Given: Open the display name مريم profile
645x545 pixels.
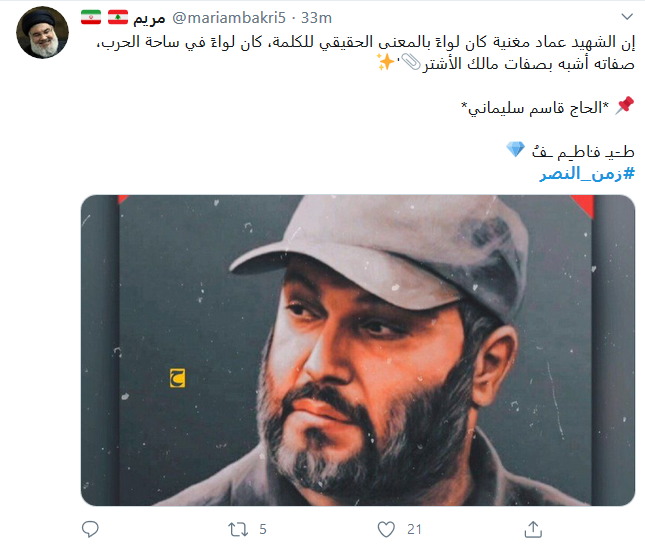Looking at the screenshot, I should (x=149, y=19).
